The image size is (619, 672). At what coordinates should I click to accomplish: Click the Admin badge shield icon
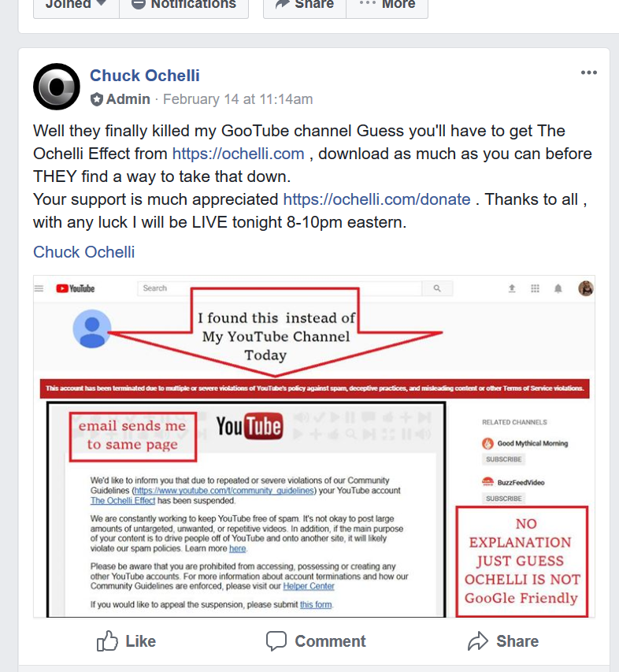pos(96,99)
